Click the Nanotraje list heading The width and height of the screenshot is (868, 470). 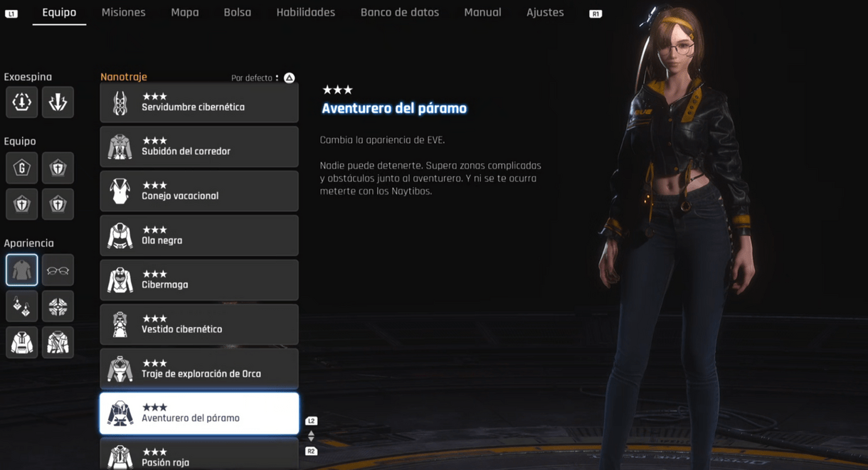coord(124,77)
